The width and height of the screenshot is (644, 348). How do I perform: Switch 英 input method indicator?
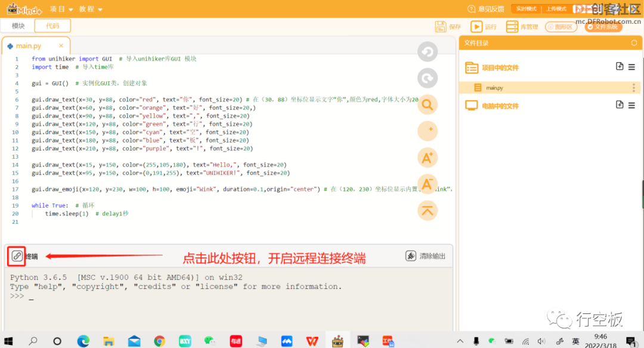pos(575,341)
